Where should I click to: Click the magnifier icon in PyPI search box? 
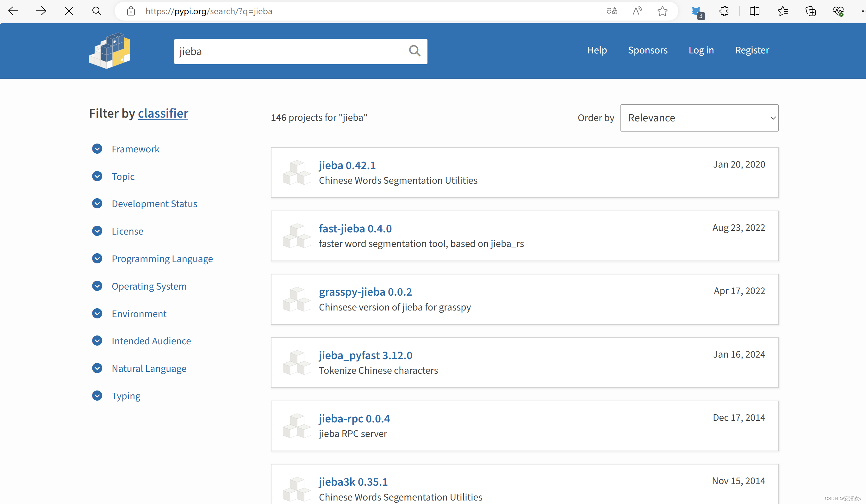(414, 51)
